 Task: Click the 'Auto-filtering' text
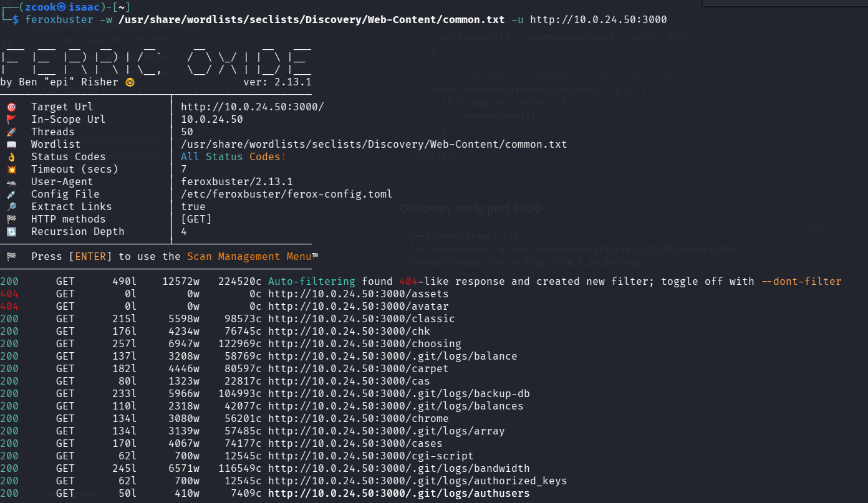312,282
